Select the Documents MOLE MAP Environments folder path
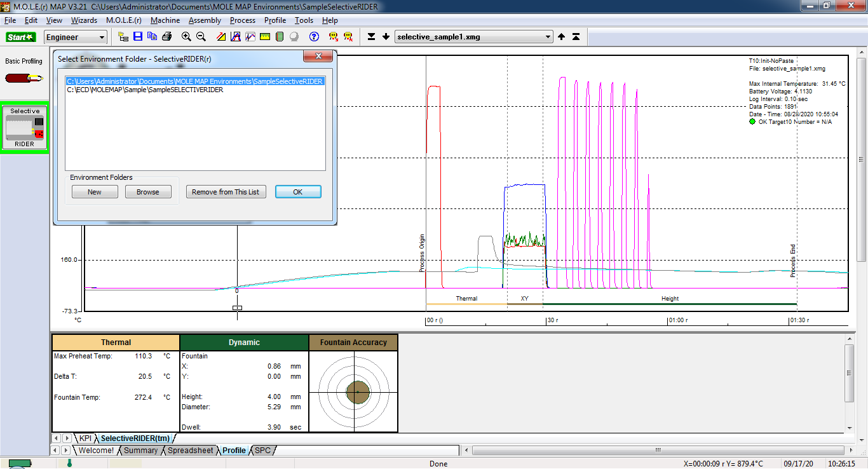This screenshot has width=868, height=469. [195, 81]
